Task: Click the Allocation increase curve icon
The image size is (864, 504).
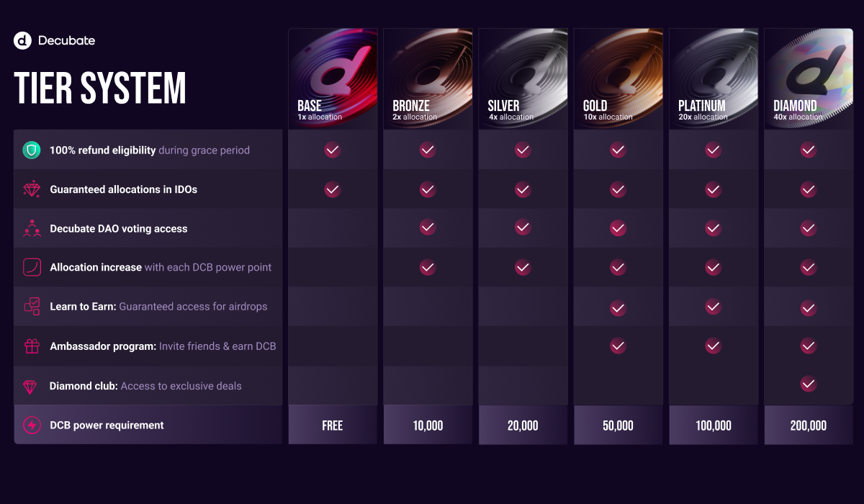Action: (x=32, y=267)
